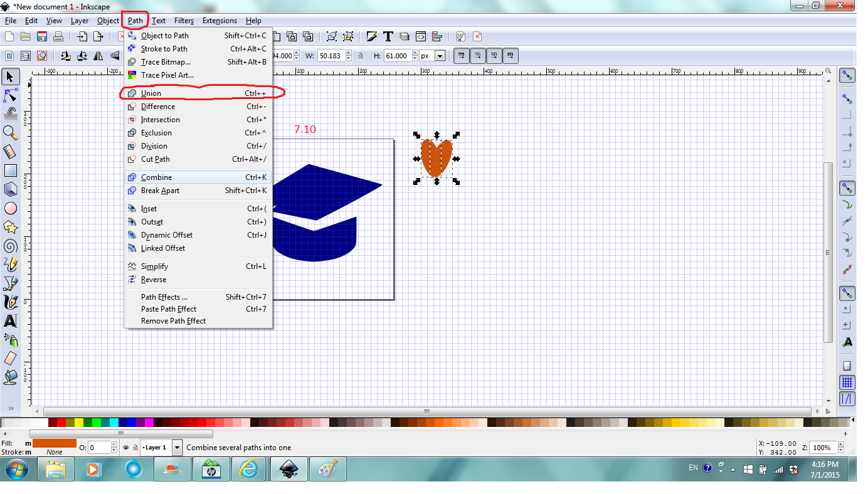The height and width of the screenshot is (494, 868).
Task: Choose Union from Path menu
Action: 198,93
